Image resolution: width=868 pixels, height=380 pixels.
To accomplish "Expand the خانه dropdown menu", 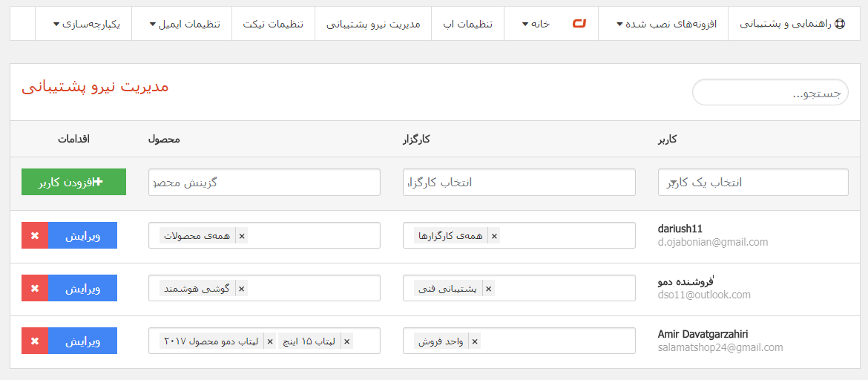I will coord(535,24).
